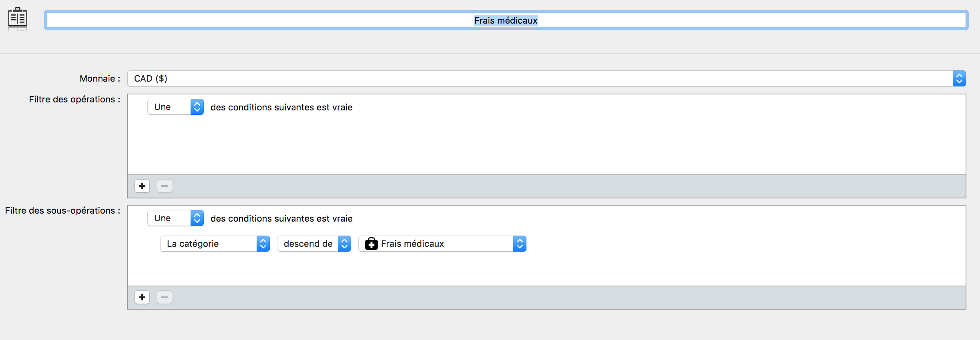Image resolution: width=980 pixels, height=340 pixels.
Task: Open the Une dropdown in sub-operations filter
Action: (x=175, y=218)
